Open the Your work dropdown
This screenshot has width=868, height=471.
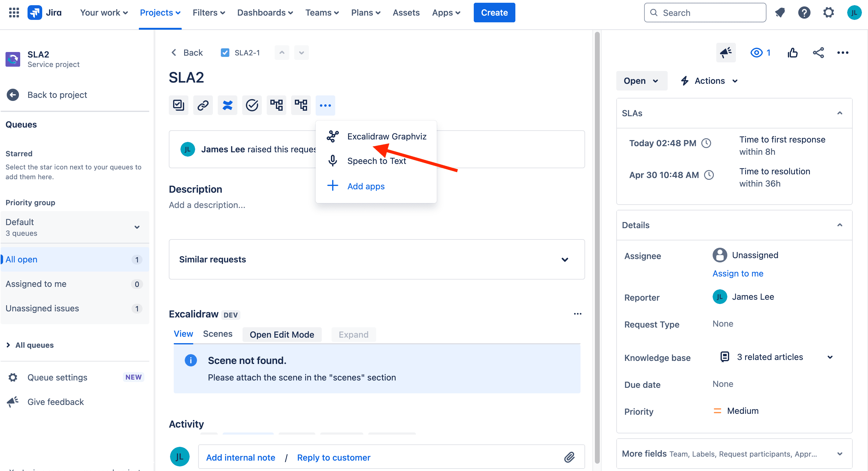click(104, 13)
